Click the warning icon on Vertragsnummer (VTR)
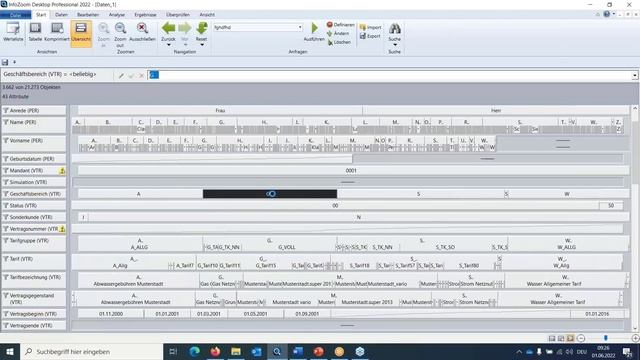 [62, 229]
